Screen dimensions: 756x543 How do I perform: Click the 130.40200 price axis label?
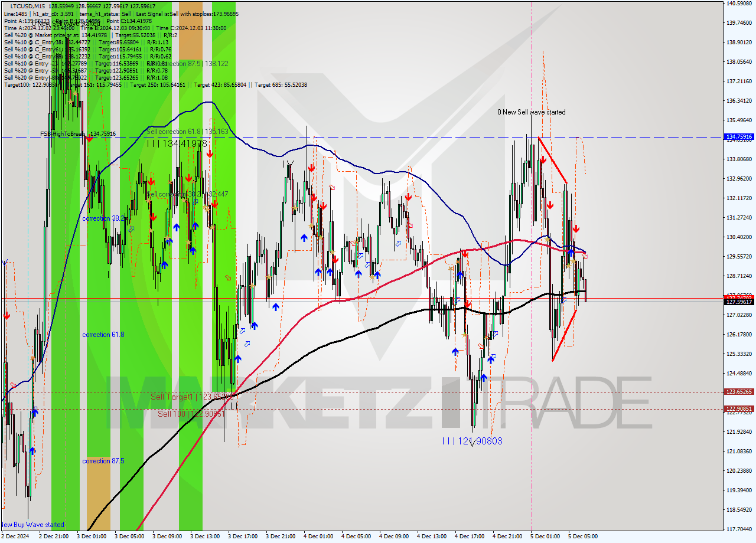(739, 237)
